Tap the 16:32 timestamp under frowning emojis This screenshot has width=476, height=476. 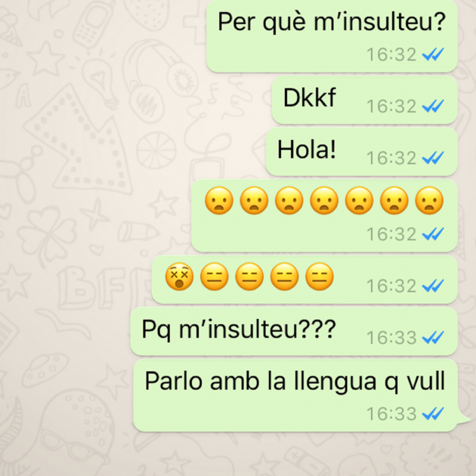pyautogui.click(x=391, y=234)
